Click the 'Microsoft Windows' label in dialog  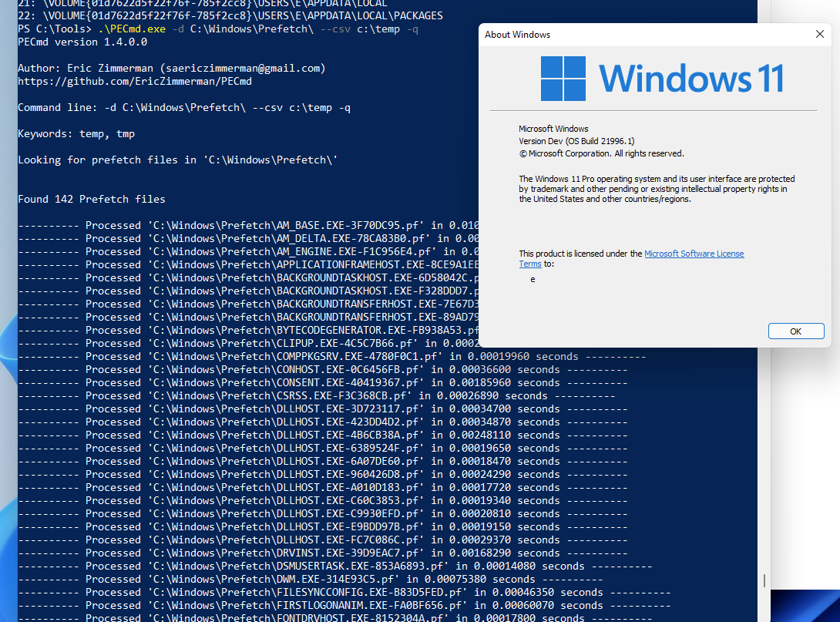(553, 129)
